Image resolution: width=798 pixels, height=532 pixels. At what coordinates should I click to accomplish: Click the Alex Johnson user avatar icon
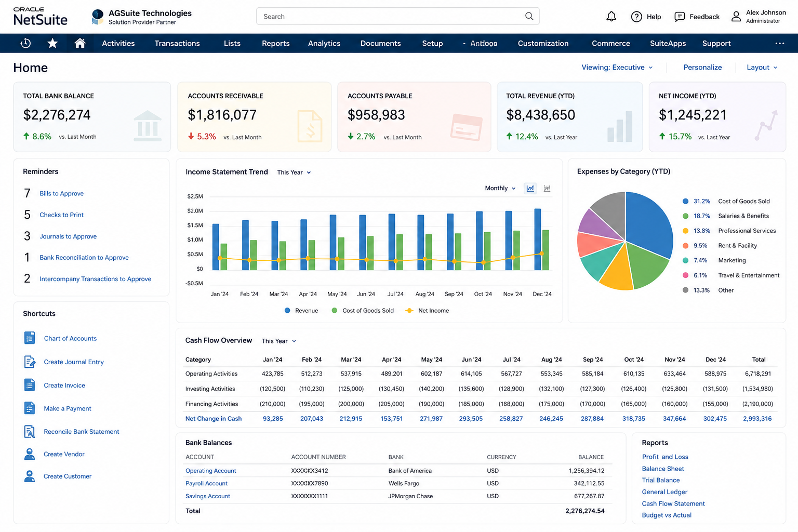pyautogui.click(x=736, y=17)
